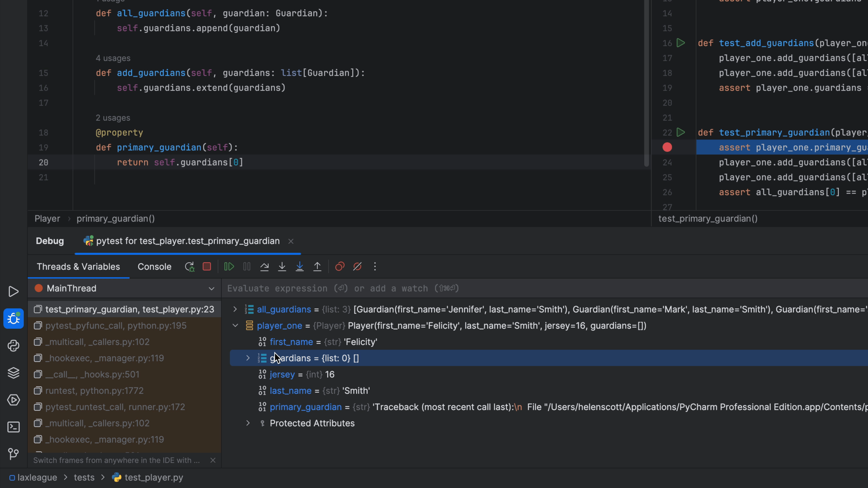Open View Breakpoints dialog
Screen dimensions: 868x488
[x=340, y=267]
